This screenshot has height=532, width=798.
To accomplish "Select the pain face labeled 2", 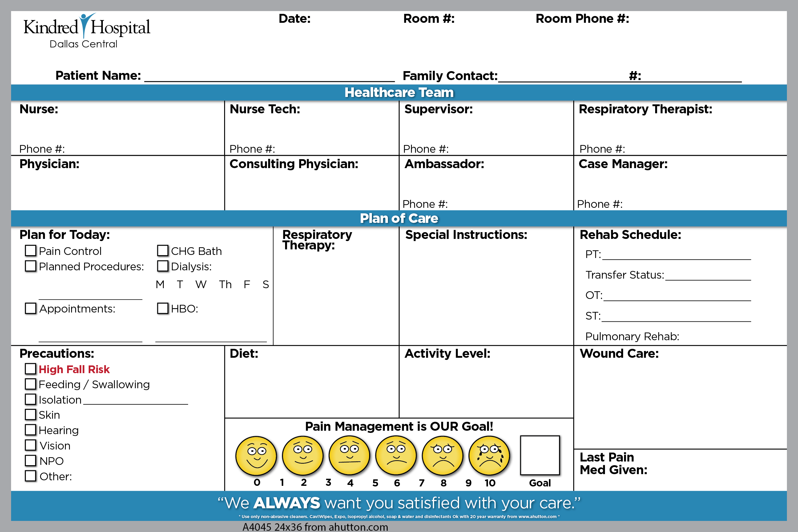I will tap(303, 456).
